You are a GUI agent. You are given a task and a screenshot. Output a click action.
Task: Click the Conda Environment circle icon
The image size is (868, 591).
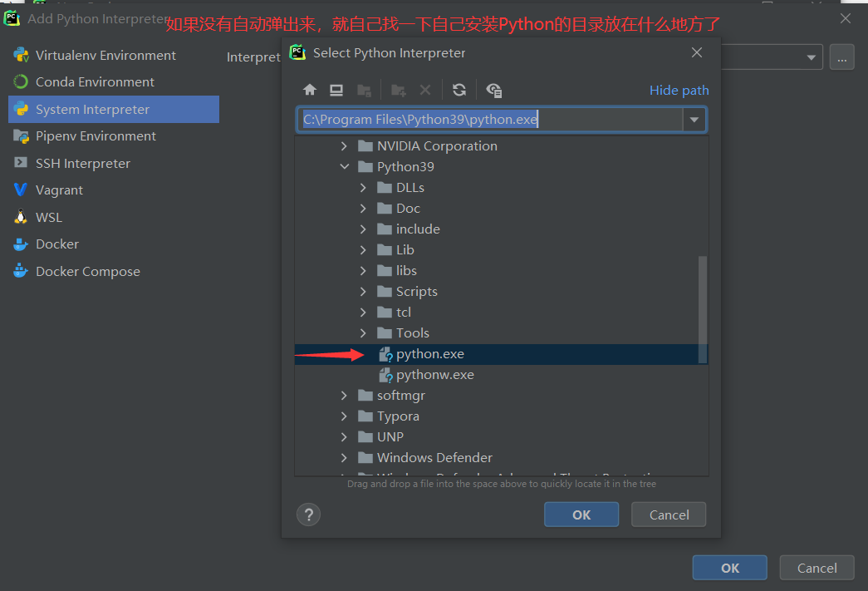(x=21, y=81)
